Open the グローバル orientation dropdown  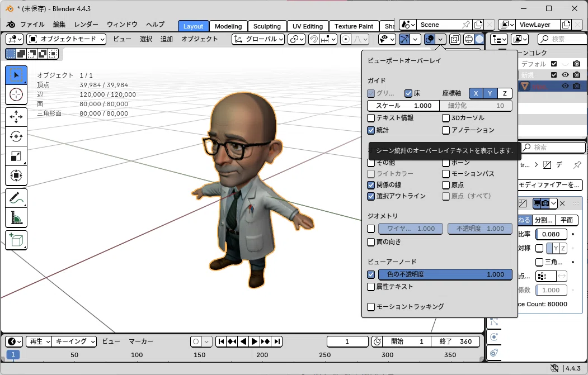coord(258,39)
